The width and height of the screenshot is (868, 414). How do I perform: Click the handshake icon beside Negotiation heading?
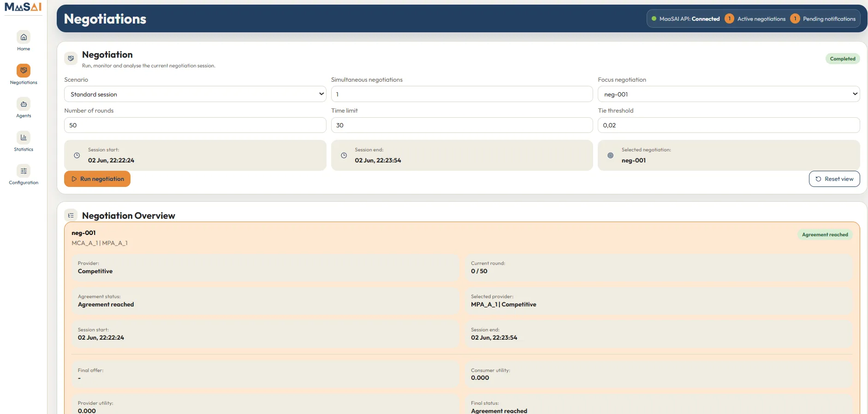(x=71, y=59)
